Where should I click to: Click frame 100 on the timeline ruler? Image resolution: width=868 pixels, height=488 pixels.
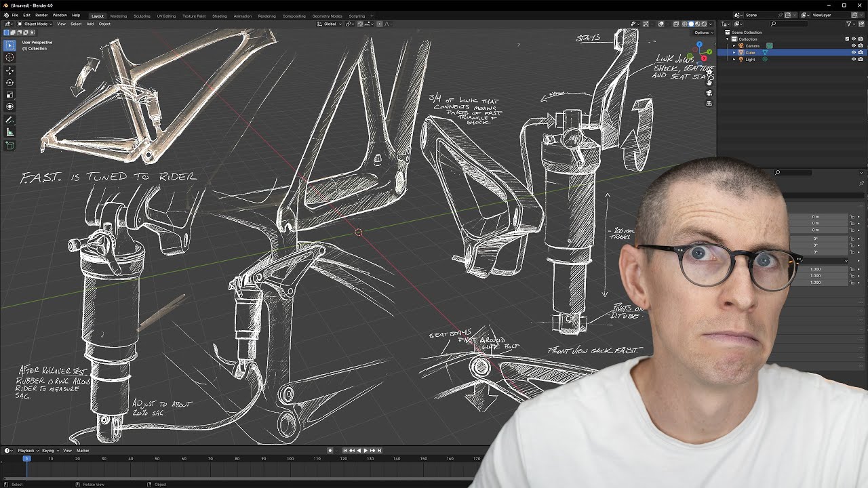point(290,459)
